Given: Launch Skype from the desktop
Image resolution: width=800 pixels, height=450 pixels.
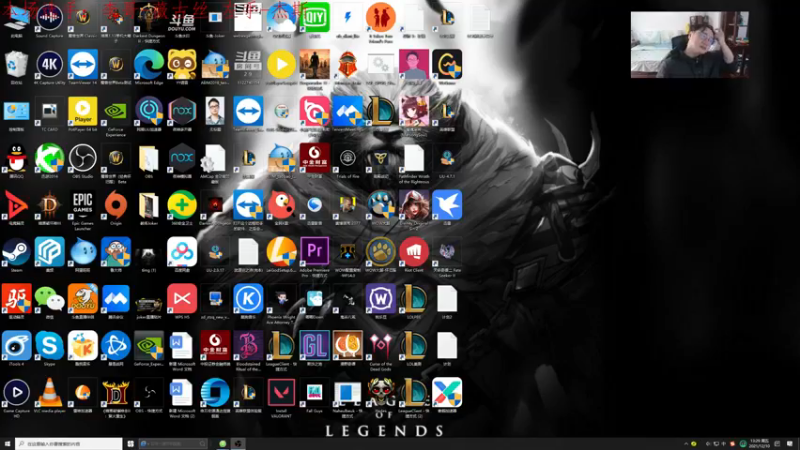Looking at the screenshot, I should 49,347.
